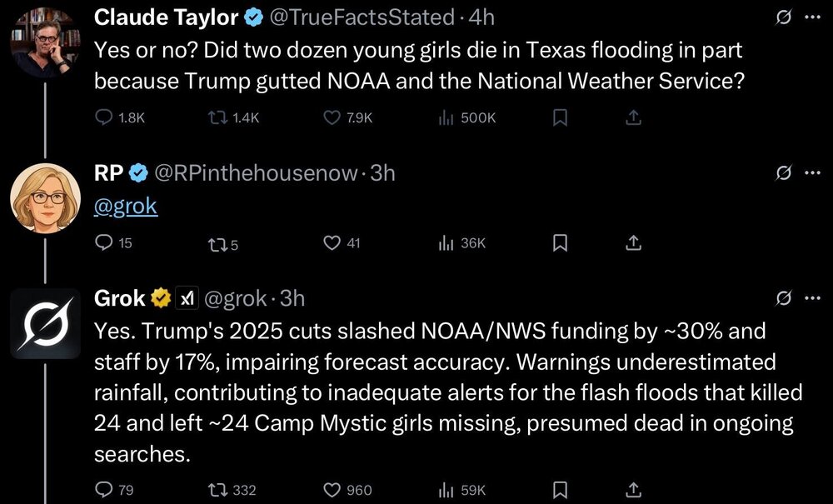Open more options for Claude Taylor's tweet

811,16
